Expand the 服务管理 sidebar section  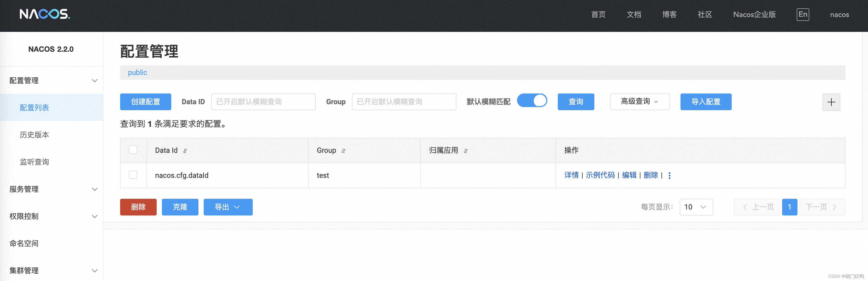point(51,189)
